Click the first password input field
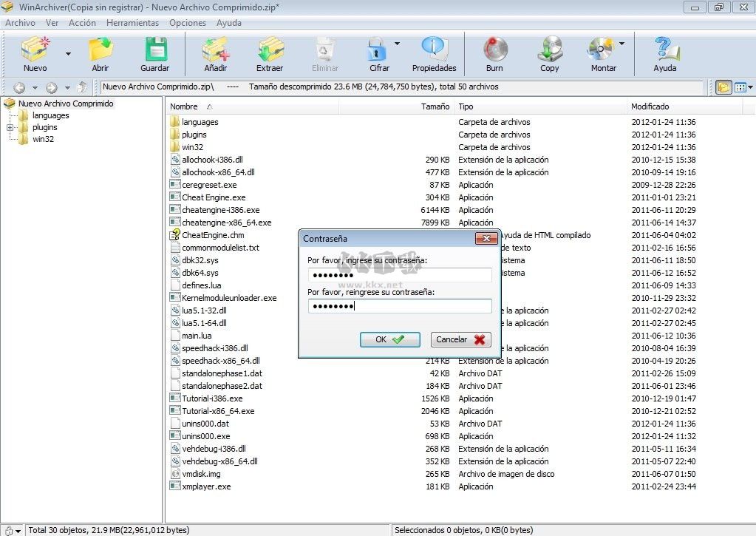Screen dimensions: 756x536 tap(399, 275)
